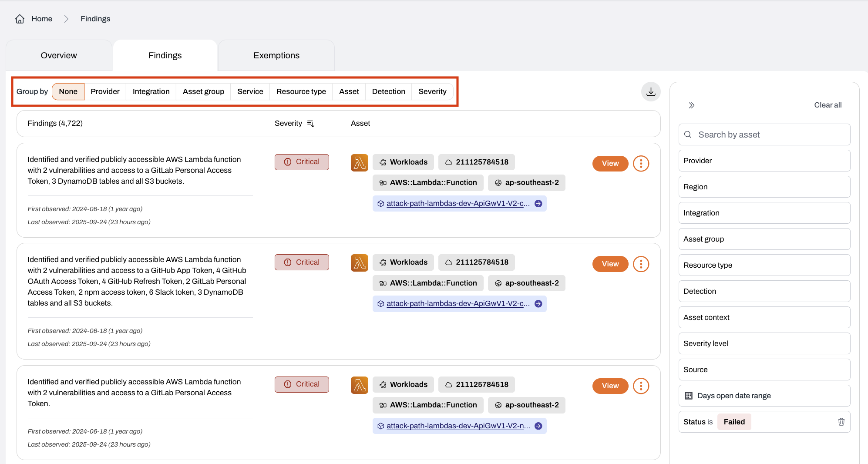The height and width of the screenshot is (464, 868).
Task: Click AWS::Lambda::Function tag on third finding
Action: click(428, 405)
